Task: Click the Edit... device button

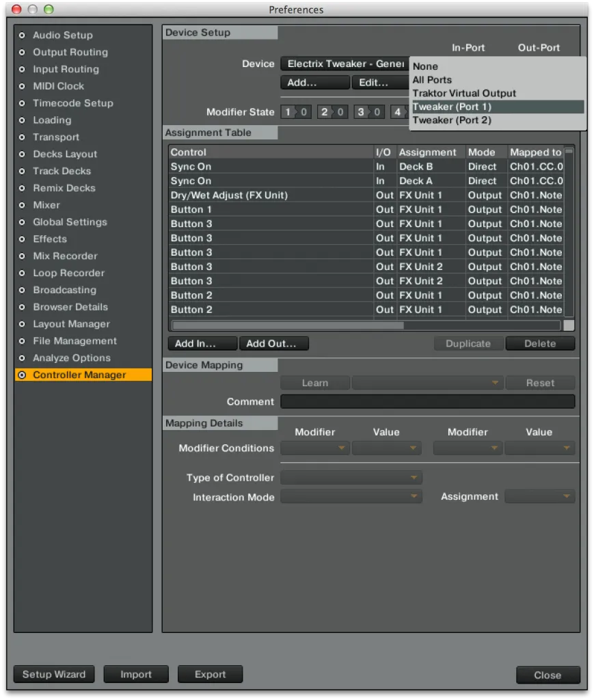Action: tap(380, 83)
